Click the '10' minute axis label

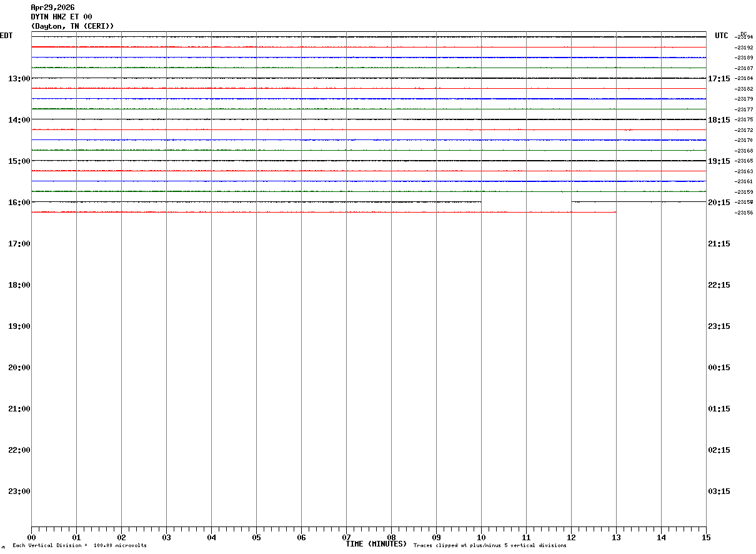pyautogui.click(x=481, y=537)
